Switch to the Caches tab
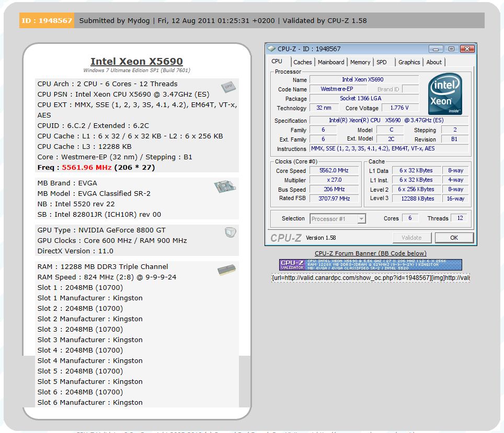 (x=303, y=62)
